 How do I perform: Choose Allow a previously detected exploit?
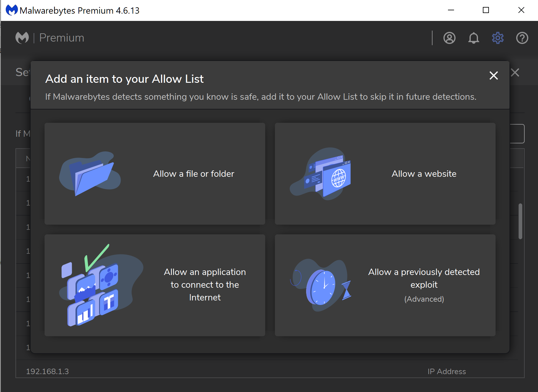385,285
